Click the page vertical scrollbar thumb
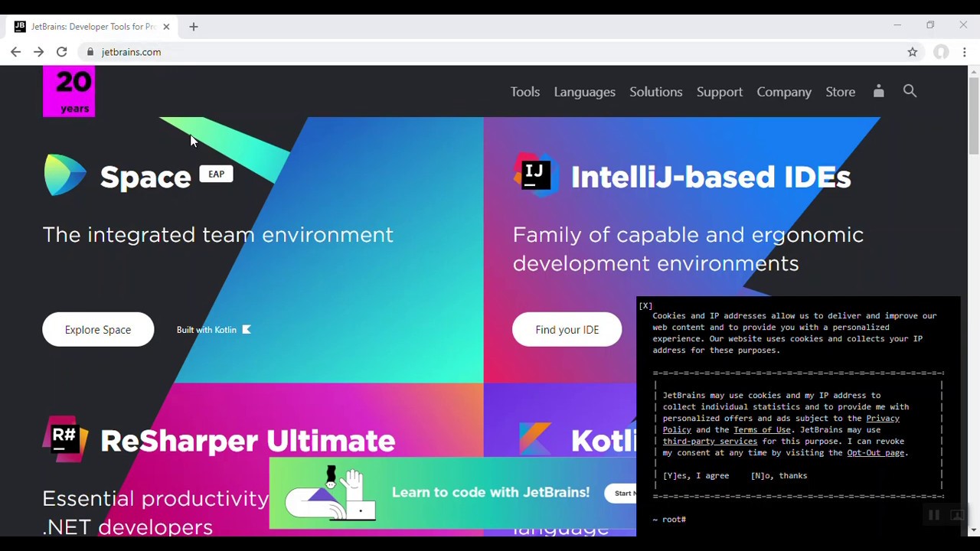Image resolution: width=980 pixels, height=551 pixels. tap(973, 116)
